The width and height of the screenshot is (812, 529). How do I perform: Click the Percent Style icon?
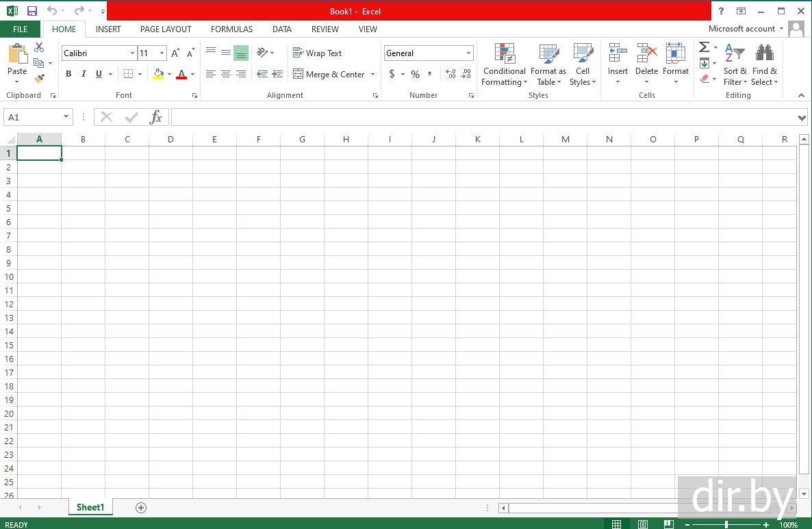(x=415, y=74)
